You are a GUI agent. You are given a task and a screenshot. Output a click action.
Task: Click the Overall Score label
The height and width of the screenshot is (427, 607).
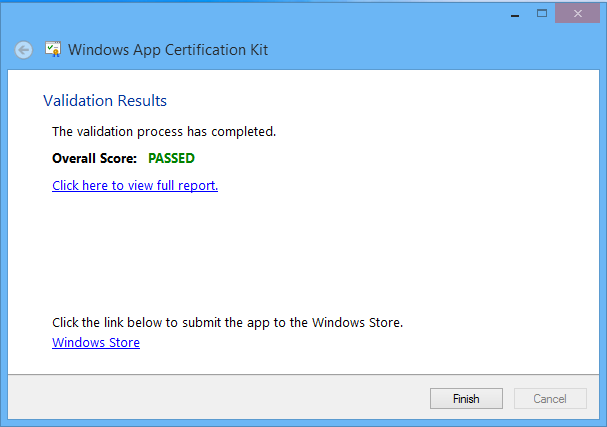94,158
